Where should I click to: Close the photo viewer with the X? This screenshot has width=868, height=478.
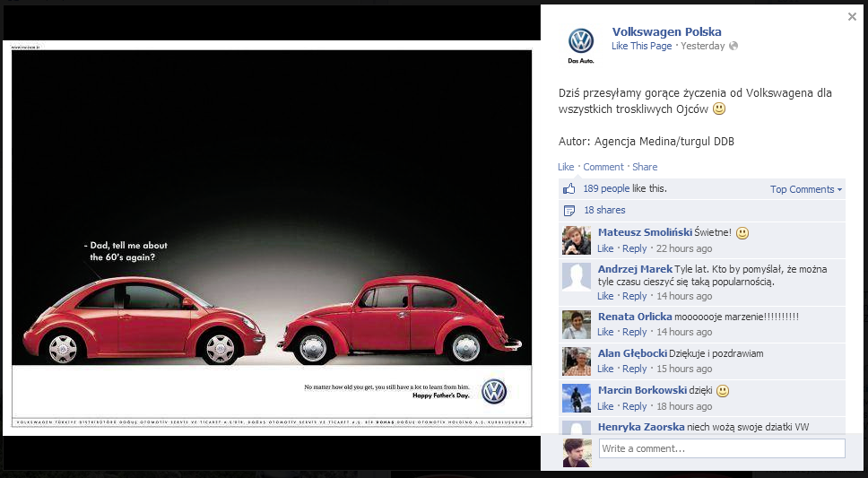click(852, 17)
